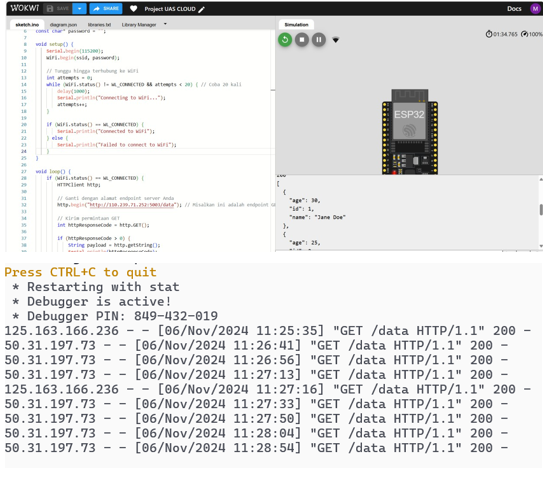
Task: Click the 'Serial.begin(115200);' code line
Action: [x=75, y=51]
